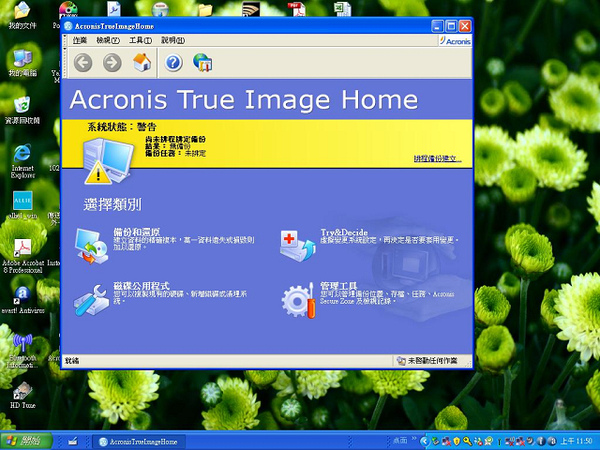Minimize the Acronis True Image Home window
The height and width of the screenshot is (450, 600).
coord(437,26)
